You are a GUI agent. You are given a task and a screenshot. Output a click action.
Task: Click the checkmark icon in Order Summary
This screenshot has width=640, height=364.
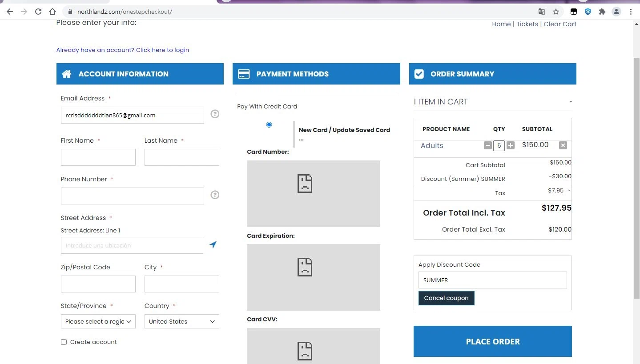pyautogui.click(x=419, y=74)
